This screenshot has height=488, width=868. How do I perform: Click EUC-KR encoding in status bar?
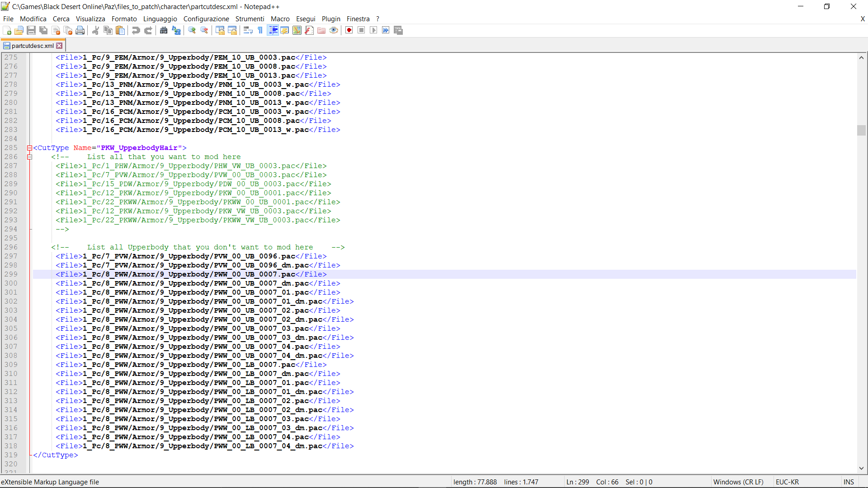click(787, 482)
